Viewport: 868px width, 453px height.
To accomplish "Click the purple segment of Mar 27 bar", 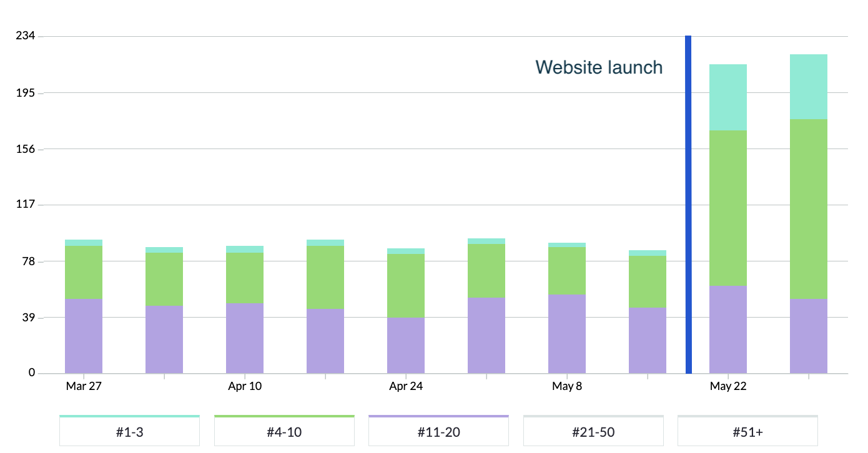I will 84,336.
